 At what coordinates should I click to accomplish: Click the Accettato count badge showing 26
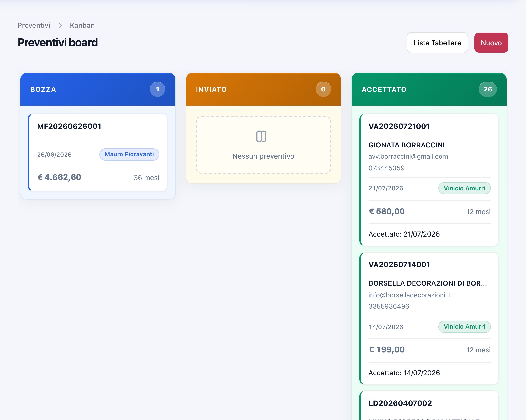pos(488,89)
